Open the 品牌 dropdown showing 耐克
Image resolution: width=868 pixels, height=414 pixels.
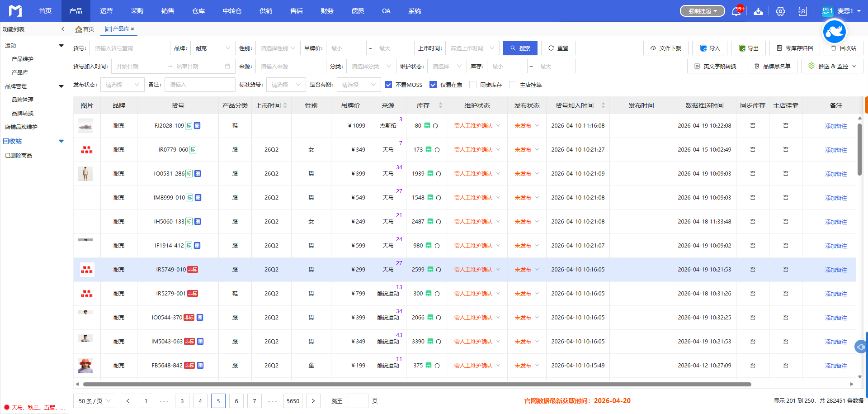[x=212, y=48]
